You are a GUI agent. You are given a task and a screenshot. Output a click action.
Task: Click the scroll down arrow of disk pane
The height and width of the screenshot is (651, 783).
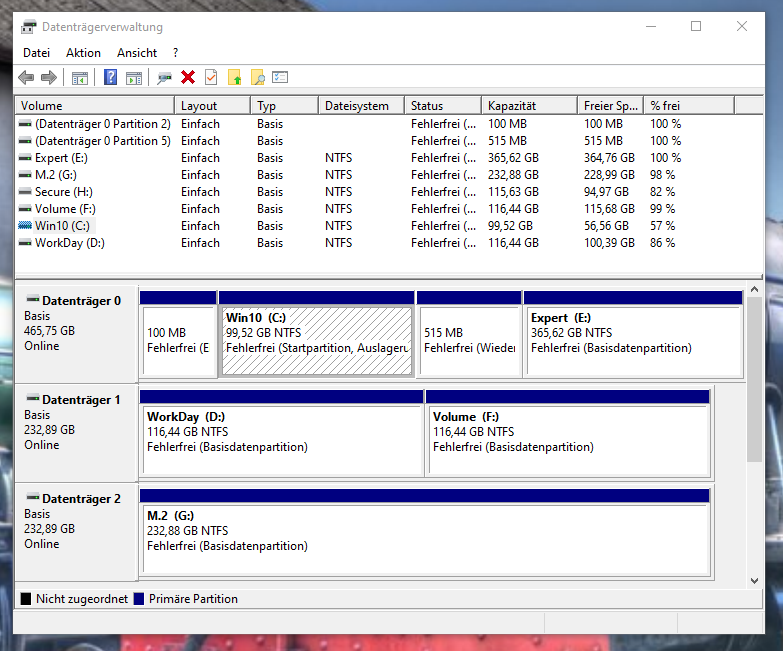(755, 581)
